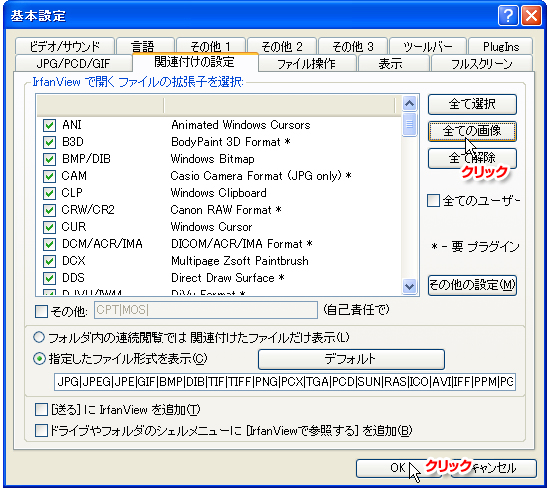Open the ツールバー tab
Screen dimensions: 550x488
[428, 46]
